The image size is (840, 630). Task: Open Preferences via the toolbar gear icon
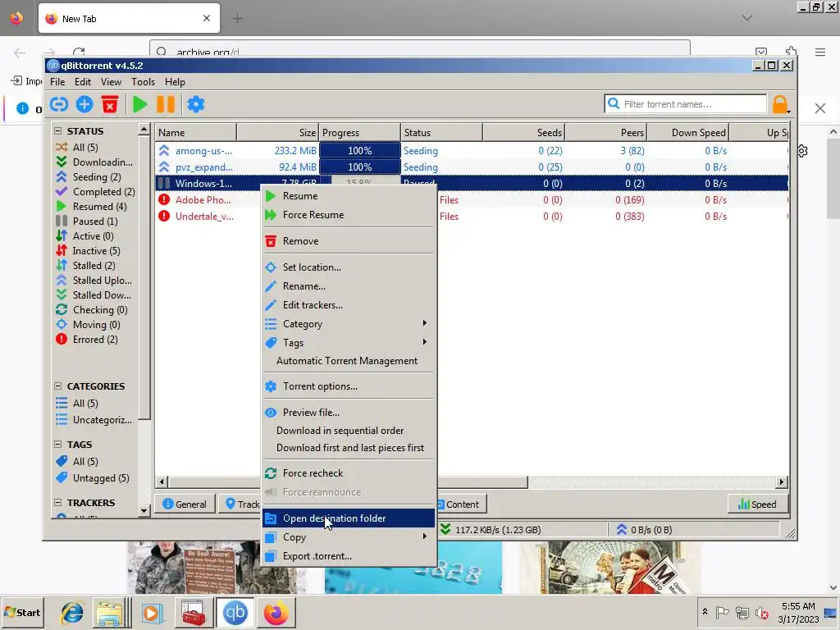(x=195, y=104)
